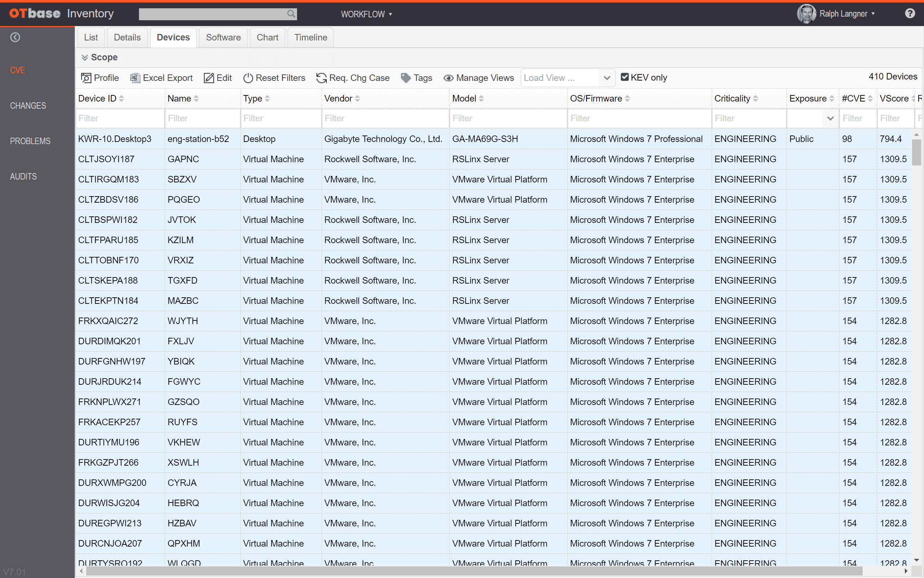The image size is (924, 578).
Task: Sort by Exposure using sort arrows
Action: point(832,99)
